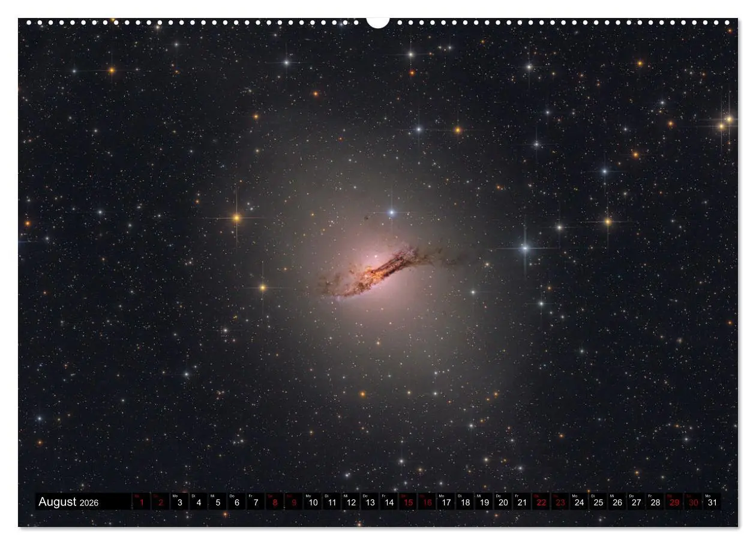The width and height of the screenshot is (756, 545).
Task: Select day 1 in the calendar strip
Action: [142, 502]
